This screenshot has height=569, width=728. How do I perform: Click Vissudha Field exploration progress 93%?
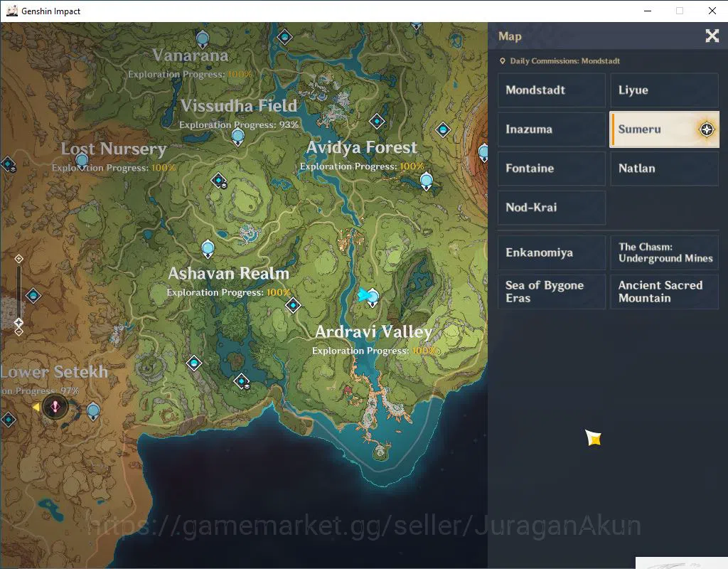pos(239,125)
